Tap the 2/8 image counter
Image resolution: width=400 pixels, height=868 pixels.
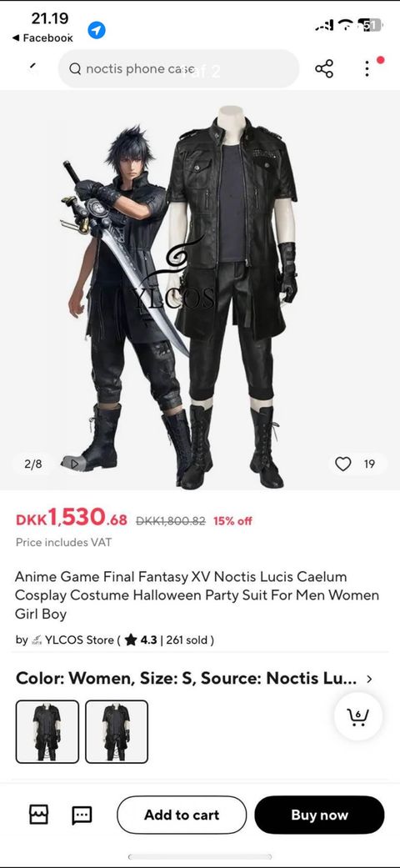point(33,464)
